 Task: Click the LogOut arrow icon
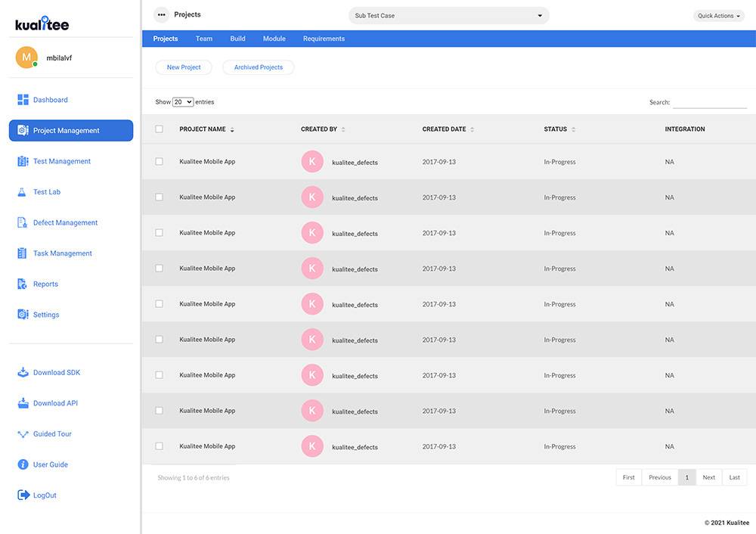click(x=23, y=495)
